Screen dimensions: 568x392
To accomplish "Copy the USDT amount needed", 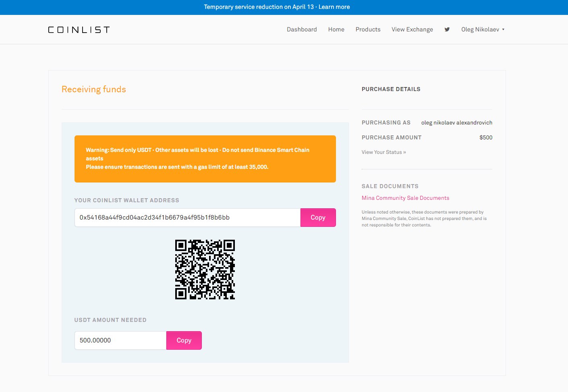I will 184,340.
